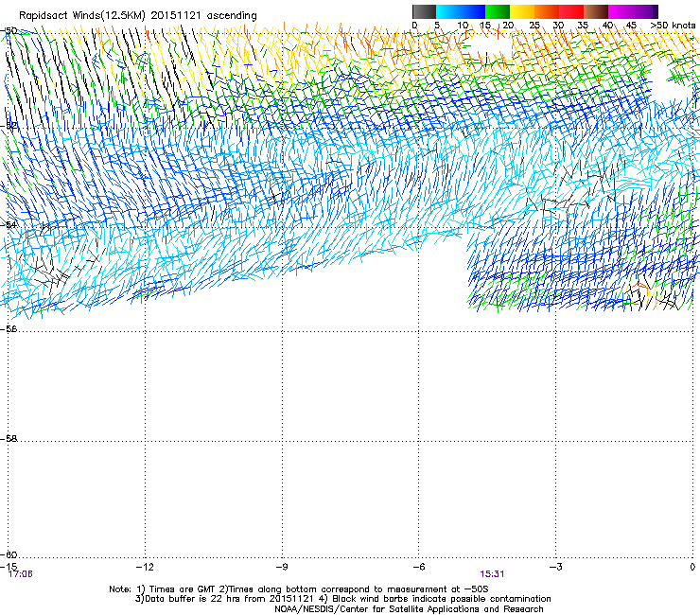Image resolution: width=700 pixels, height=615 pixels.
Task: Click the brown 35-40 knots color segment
Action: [x=596, y=11]
